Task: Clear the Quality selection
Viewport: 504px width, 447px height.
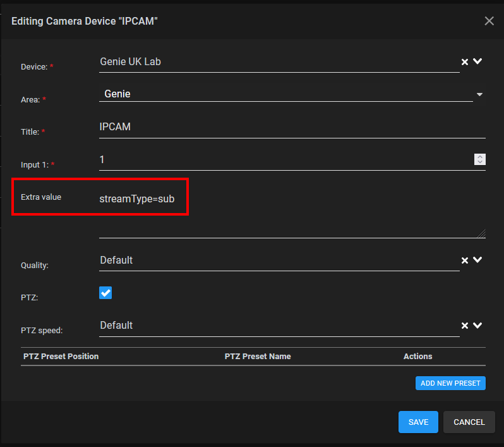Action: click(x=464, y=260)
